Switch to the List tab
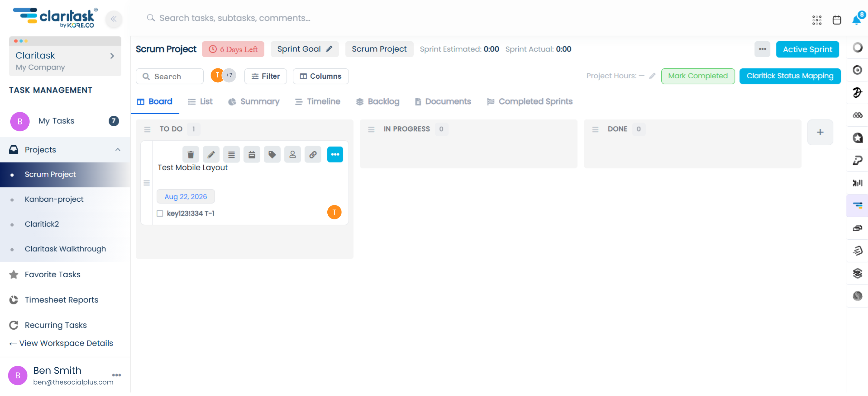868x396 pixels. (200, 102)
